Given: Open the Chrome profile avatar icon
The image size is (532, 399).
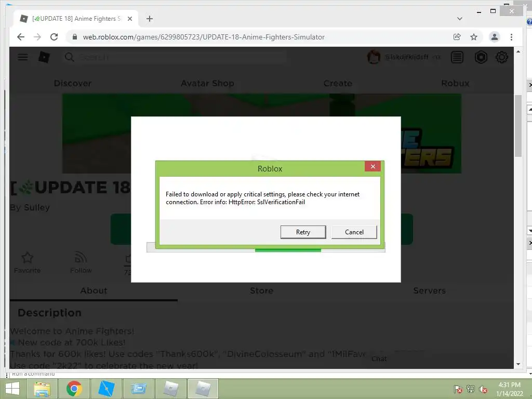Looking at the screenshot, I should click(495, 37).
